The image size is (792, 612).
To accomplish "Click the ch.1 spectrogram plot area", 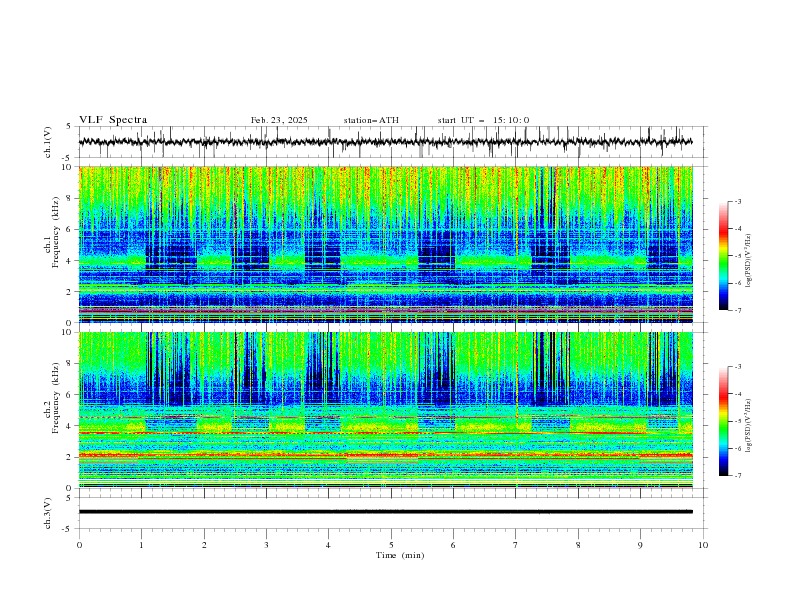I will pos(386,244).
